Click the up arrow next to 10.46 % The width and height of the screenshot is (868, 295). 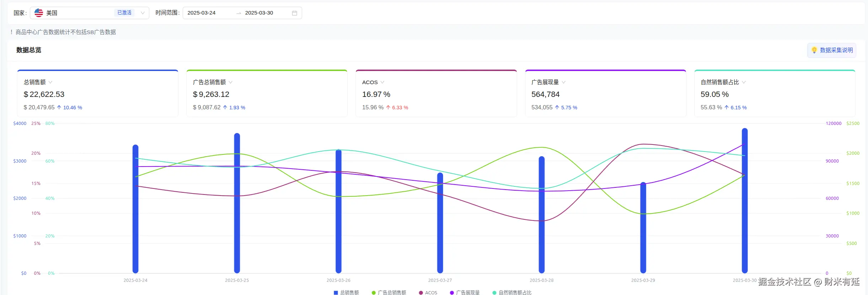[x=59, y=107]
